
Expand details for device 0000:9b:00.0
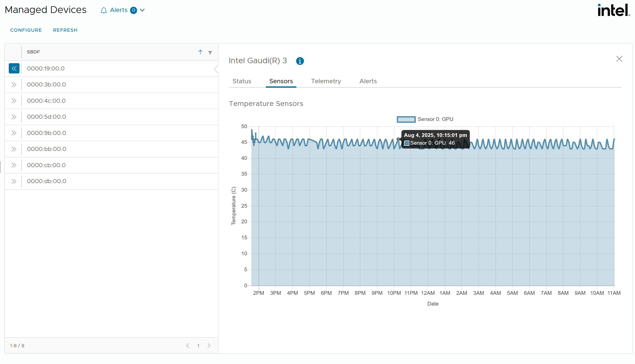click(14, 133)
